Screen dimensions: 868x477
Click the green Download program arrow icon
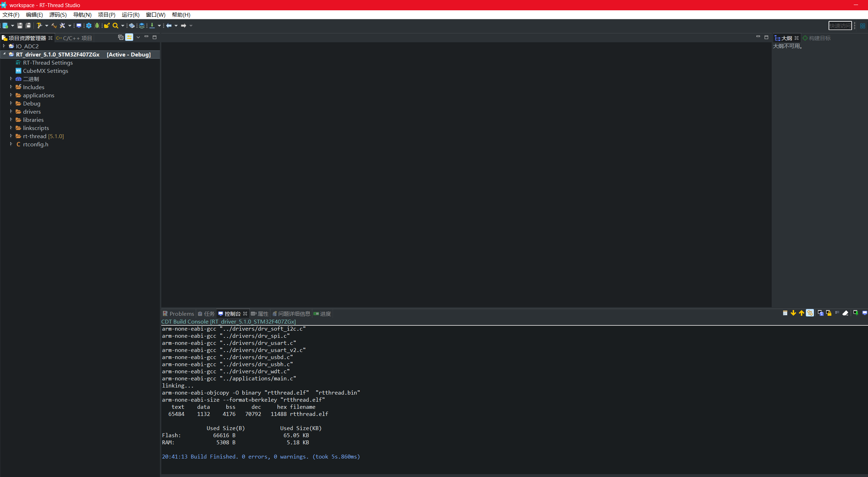[152, 26]
